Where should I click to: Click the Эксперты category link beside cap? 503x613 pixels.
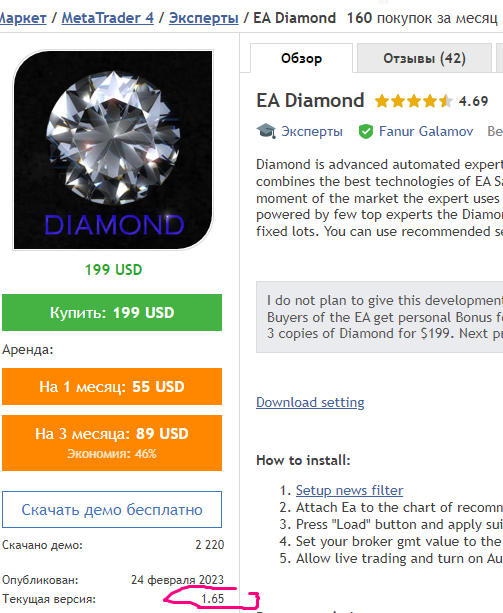click(x=312, y=131)
